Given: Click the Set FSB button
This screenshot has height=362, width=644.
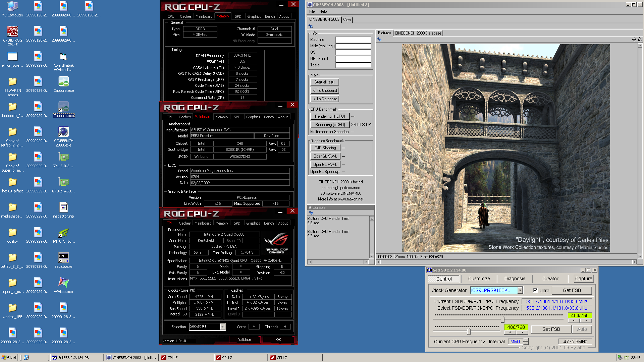Looking at the screenshot, I should point(551,329).
